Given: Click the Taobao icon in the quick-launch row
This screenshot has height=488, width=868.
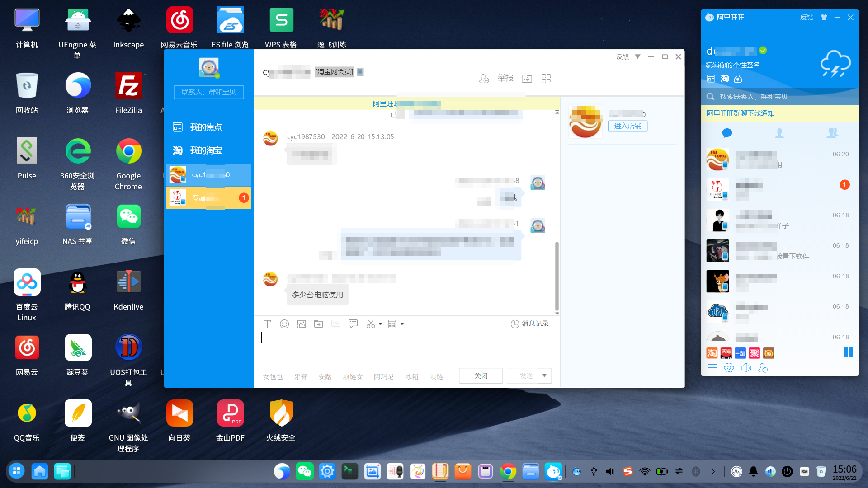Looking at the screenshot, I should [712, 353].
